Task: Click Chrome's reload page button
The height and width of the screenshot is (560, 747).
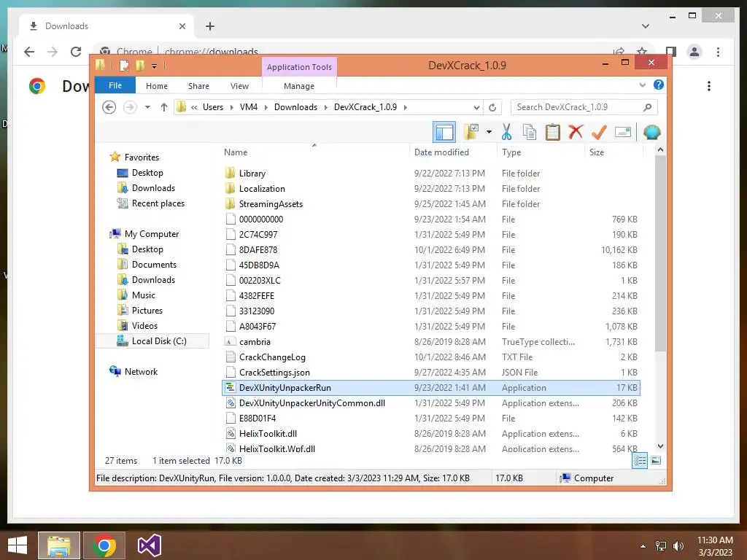Action: pyautogui.click(x=76, y=52)
